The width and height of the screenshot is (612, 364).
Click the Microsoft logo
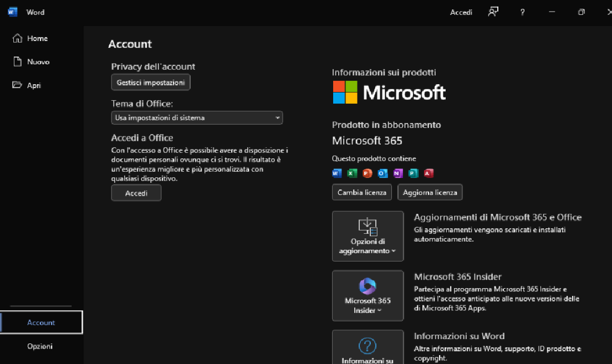(389, 93)
